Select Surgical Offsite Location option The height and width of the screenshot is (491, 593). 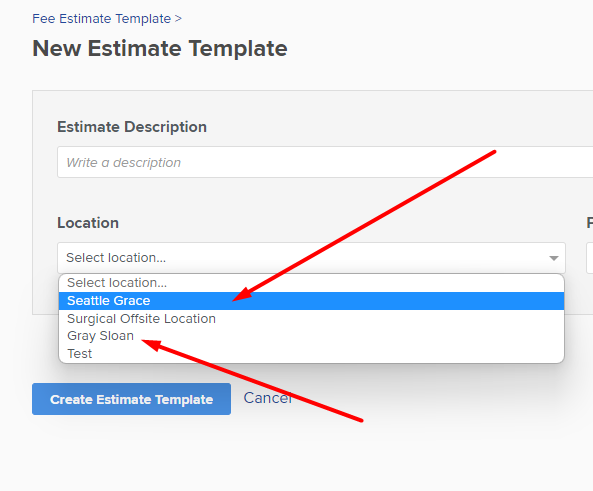[311, 319]
